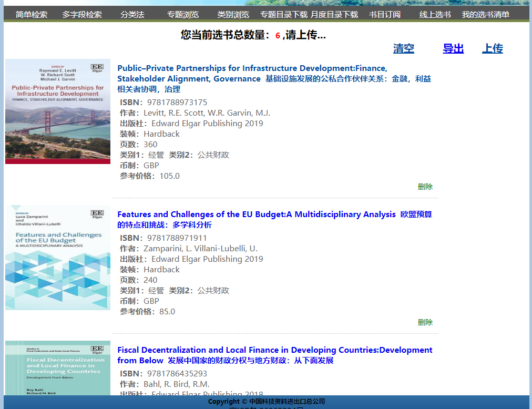
Task: Delete the EU Budget book entry
Action: (425, 322)
